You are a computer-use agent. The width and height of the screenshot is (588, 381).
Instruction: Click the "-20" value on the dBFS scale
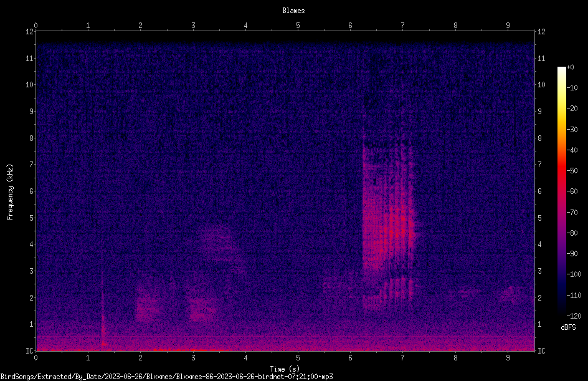pos(572,109)
